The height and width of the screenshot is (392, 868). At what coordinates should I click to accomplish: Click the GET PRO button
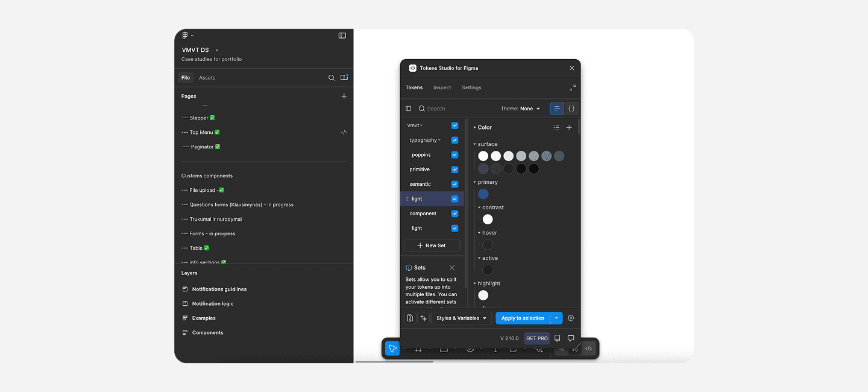537,338
